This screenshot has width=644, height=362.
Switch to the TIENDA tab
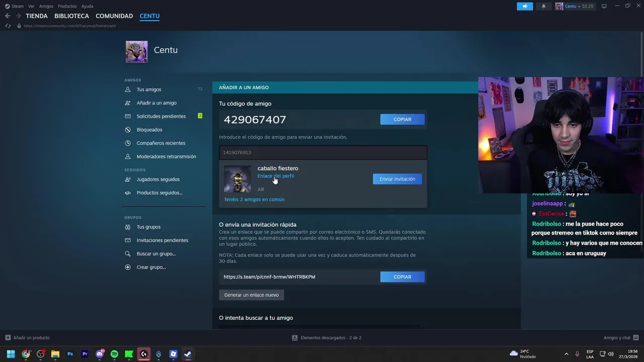[x=37, y=16]
